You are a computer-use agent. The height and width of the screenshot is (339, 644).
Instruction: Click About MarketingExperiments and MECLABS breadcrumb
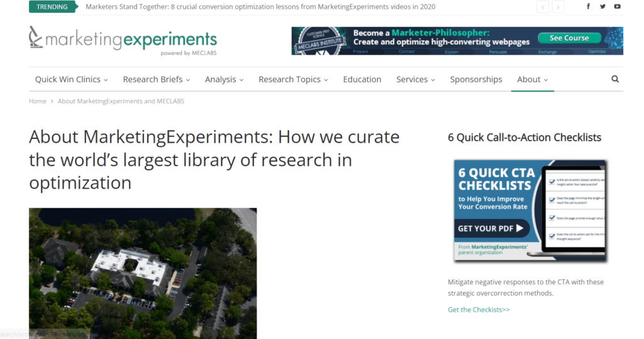(121, 101)
